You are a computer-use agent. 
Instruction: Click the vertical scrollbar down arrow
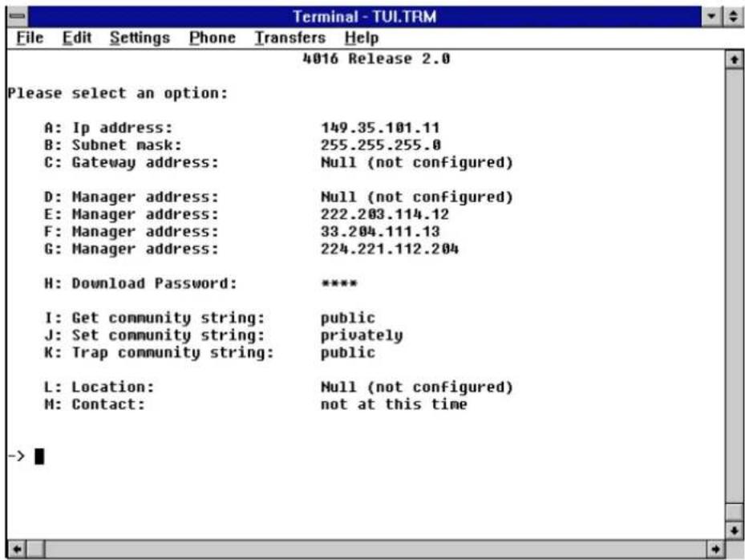click(735, 530)
